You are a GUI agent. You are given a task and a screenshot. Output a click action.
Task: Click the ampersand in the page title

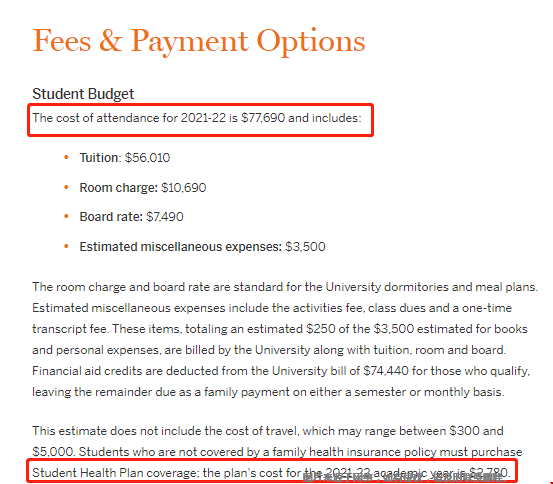tap(111, 41)
